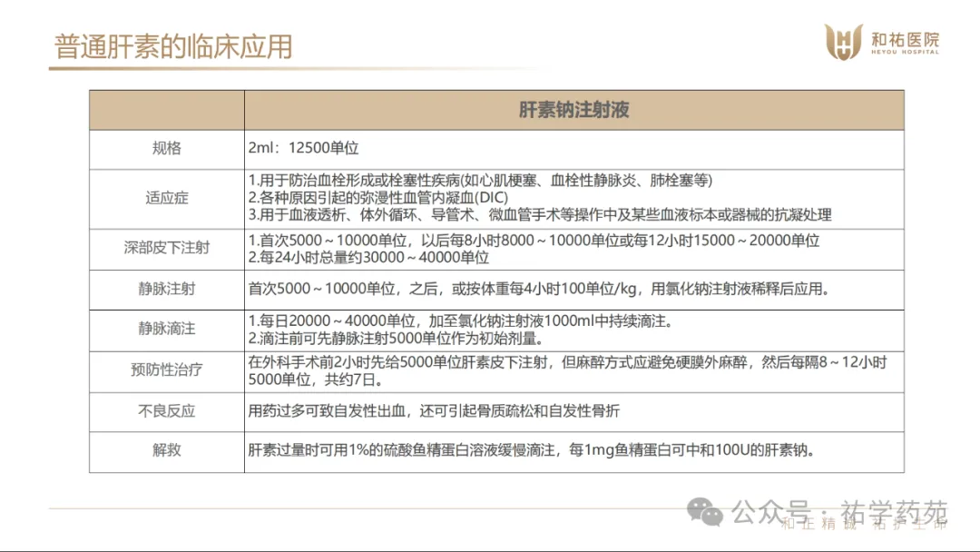This screenshot has width=980, height=552.
Task: Click the line mentioning 弥漫性血管内凝血(DIC)
Action: tap(378, 198)
